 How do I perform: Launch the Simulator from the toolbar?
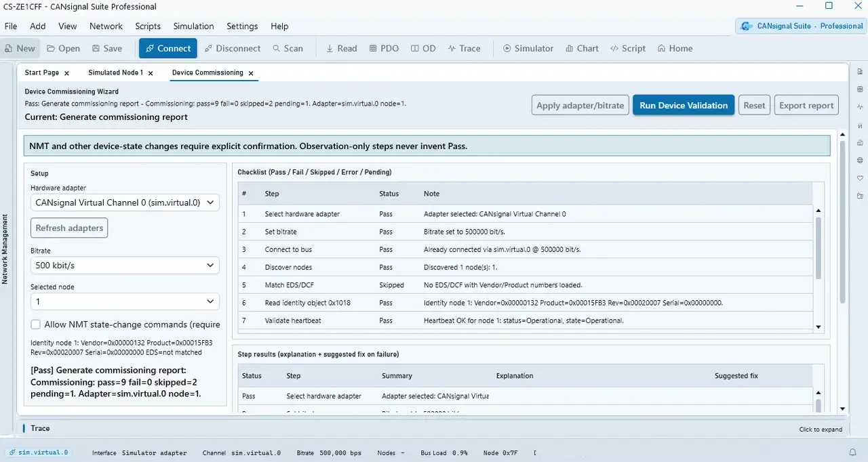pyautogui.click(x=528, y=48)
